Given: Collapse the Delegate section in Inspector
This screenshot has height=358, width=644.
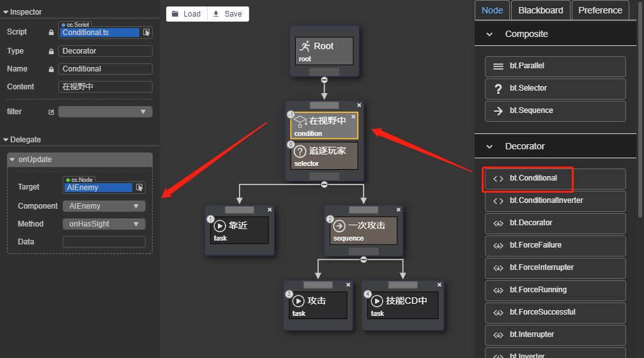Looking at the screenshot, I should [6, 140].
